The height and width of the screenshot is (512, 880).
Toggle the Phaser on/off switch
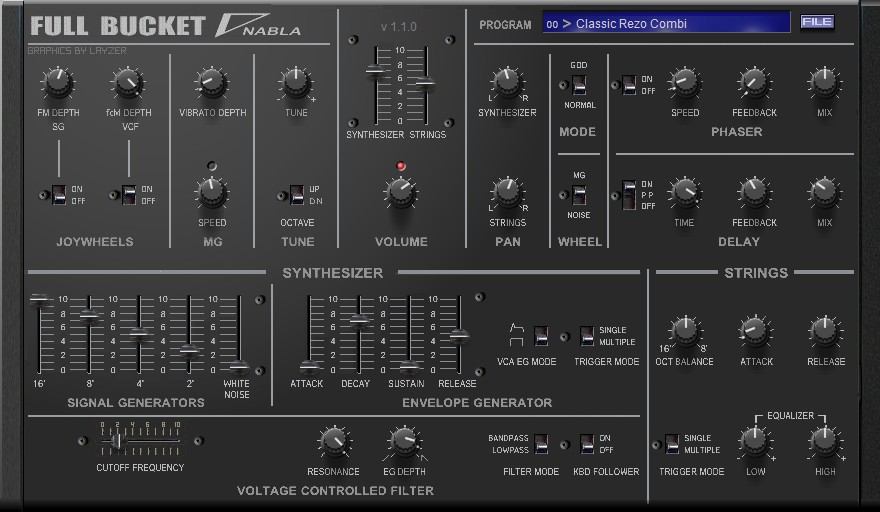click(629, 85)
